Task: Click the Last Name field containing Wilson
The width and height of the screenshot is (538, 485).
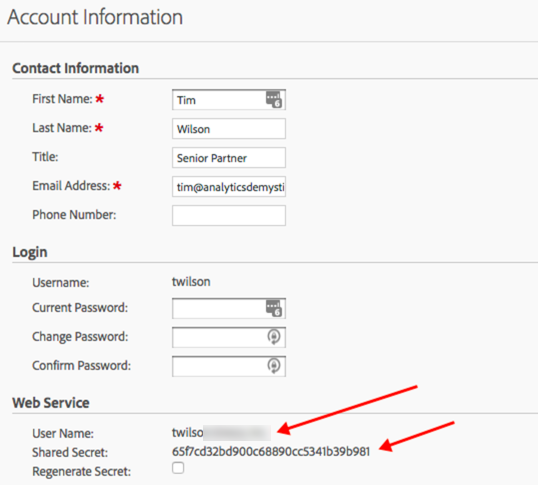Action: pyautogui.click(x=229, y=129)
